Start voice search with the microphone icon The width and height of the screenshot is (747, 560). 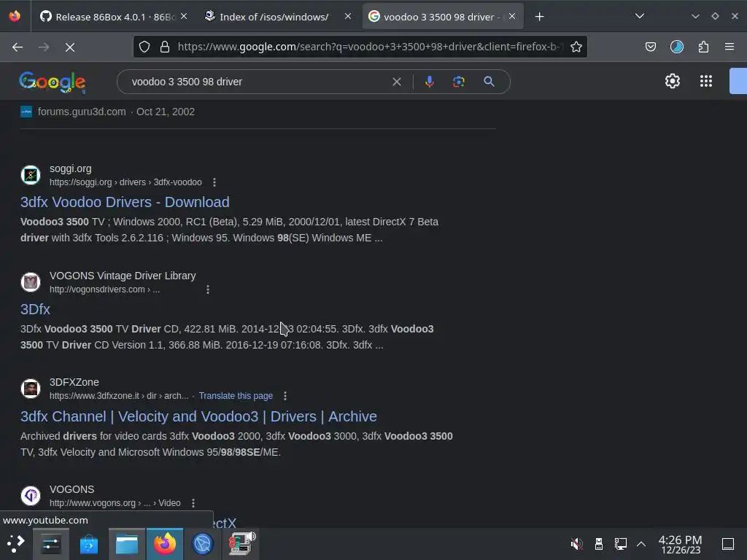click(429, 82)
